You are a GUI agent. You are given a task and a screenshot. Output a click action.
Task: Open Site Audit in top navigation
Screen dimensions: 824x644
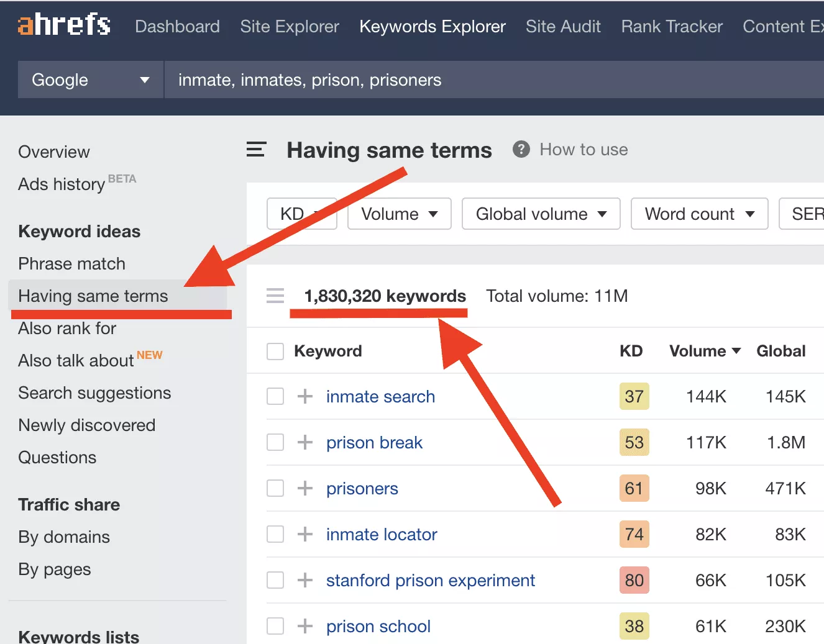[563, 26]
